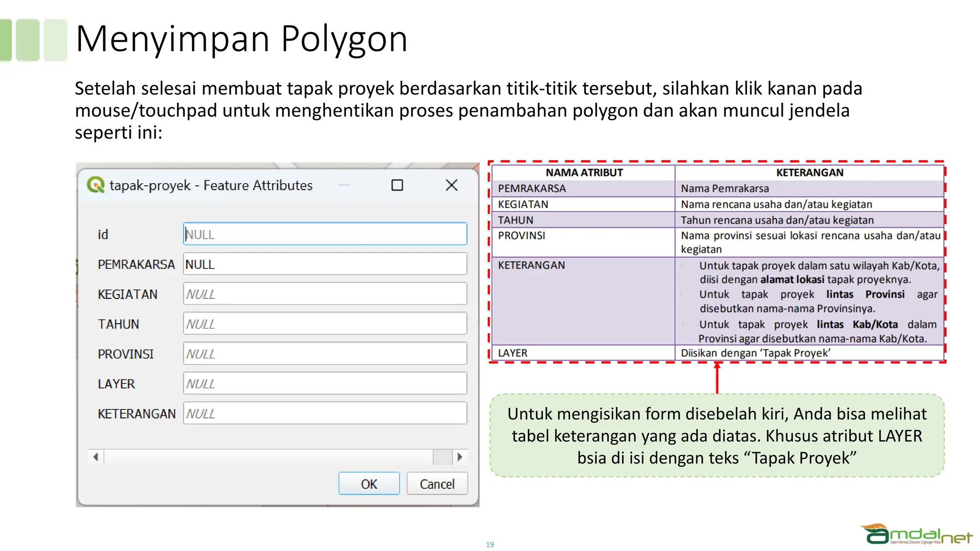The width and height of the screenshot is (980, 551).
Task: Click the right scroll arrow of horizontal scrollbar
Action: [460, 457]
